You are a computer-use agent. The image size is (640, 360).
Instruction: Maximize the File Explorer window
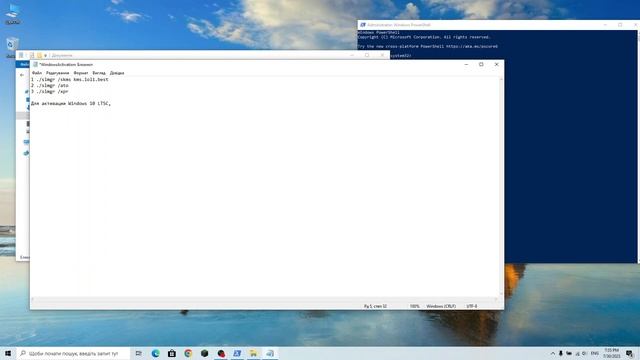coord(367,55)
